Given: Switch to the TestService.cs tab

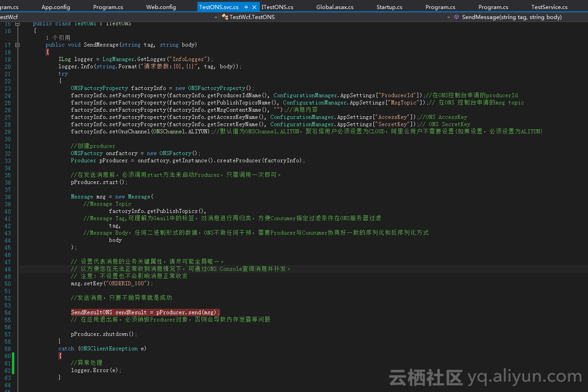Looking at the screenshot, I should pos(550,7).
